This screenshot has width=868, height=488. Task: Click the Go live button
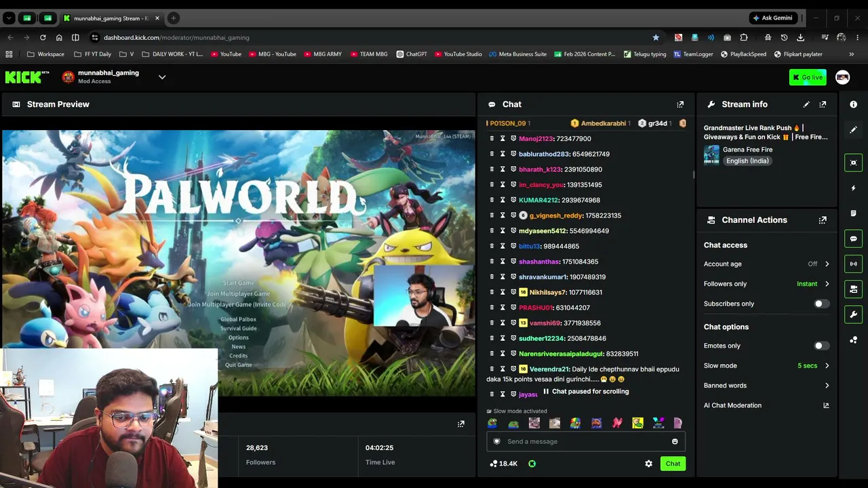pyautogui.click(x=807, y=77)
